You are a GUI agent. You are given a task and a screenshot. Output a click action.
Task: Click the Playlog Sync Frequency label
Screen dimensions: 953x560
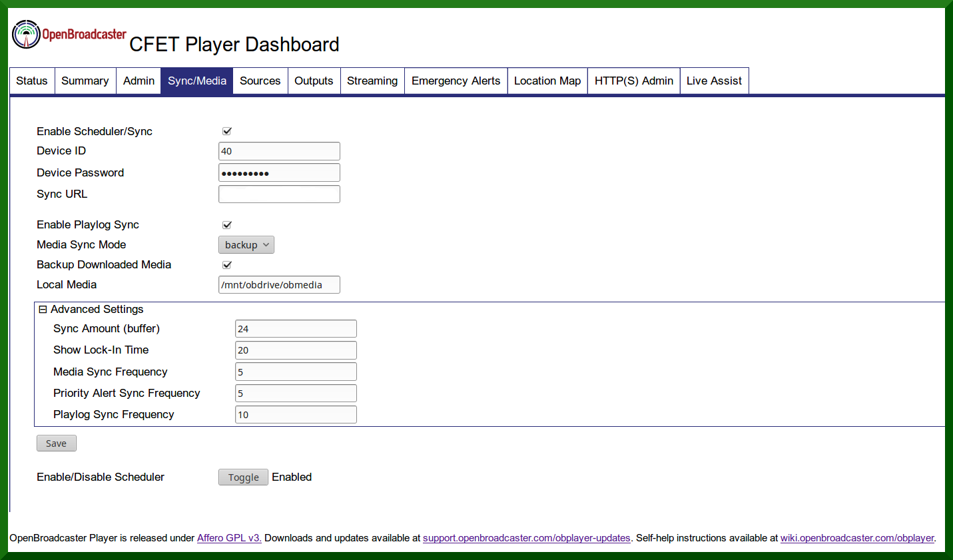114,414
